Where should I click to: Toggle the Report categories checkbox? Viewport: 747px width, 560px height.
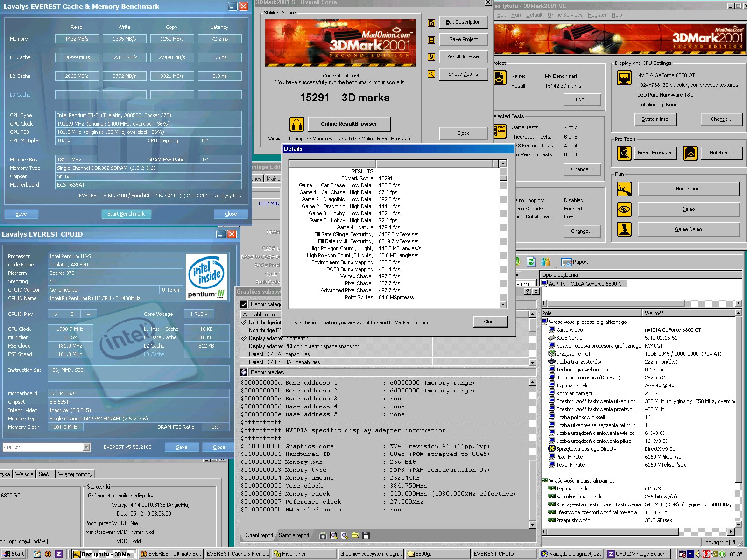coord(244,304)
